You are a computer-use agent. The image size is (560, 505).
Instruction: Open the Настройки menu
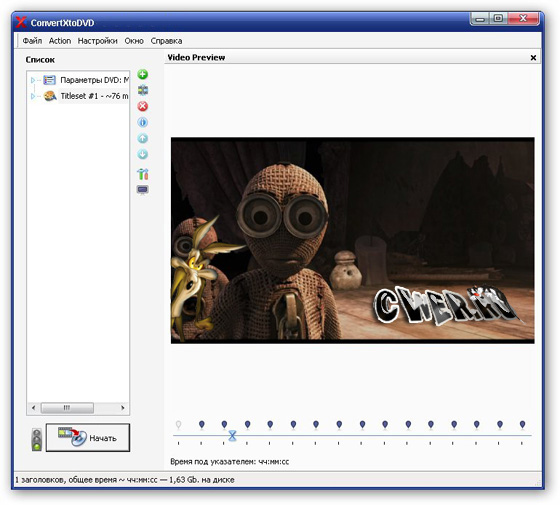point(98,41)
